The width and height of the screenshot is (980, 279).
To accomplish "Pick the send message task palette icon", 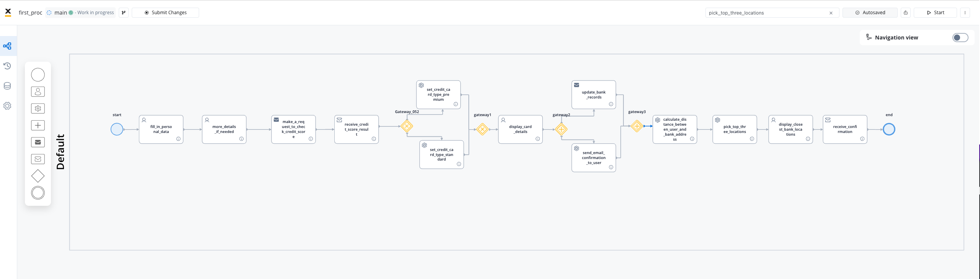I will pos(38,142).
